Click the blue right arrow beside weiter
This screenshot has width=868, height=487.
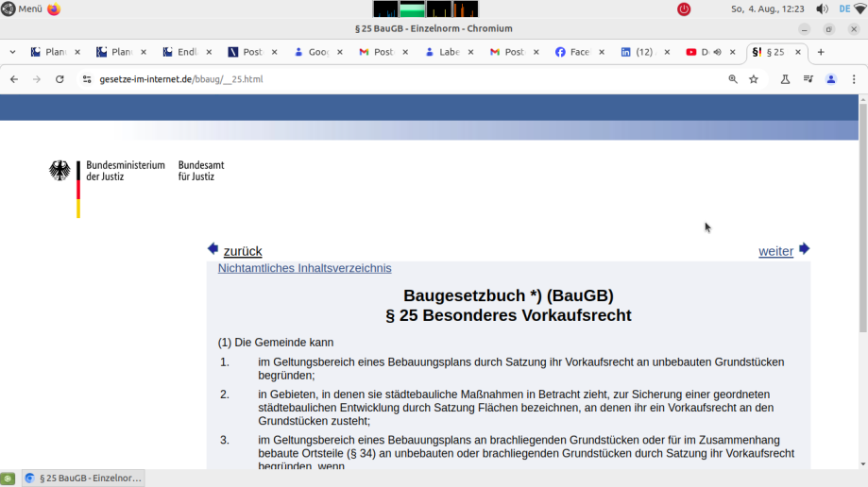click(804, 249)
